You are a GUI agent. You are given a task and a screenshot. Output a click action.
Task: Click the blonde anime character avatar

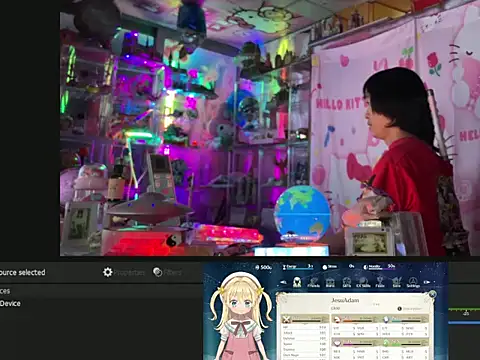[x=241, y=317]
